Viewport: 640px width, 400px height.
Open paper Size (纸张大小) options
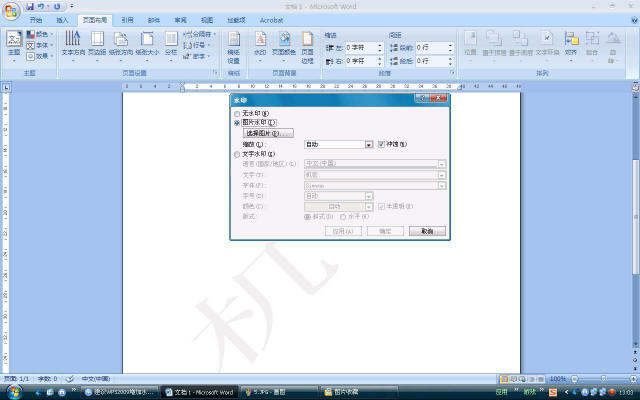(147, 46)
